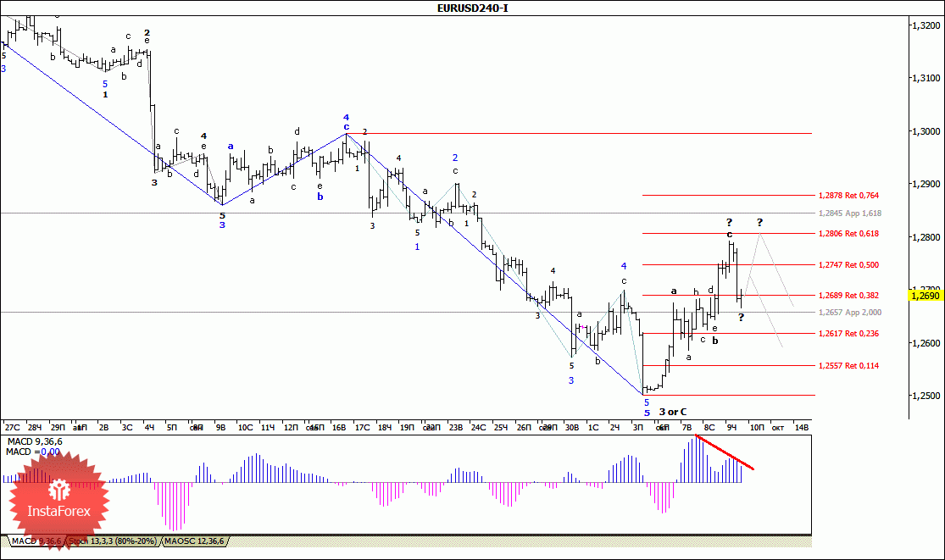945x560 pixels.
Task: Click the MACD 9,36,6 indicator title text
Action: pos(35,441)
